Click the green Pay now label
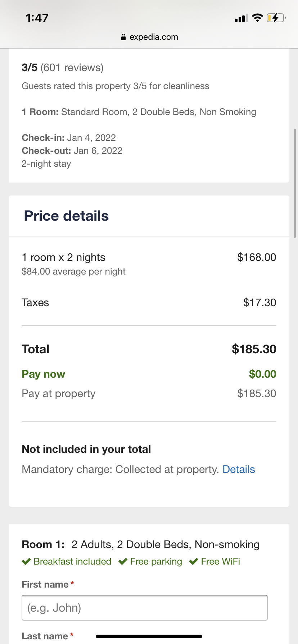 [44, 374]
